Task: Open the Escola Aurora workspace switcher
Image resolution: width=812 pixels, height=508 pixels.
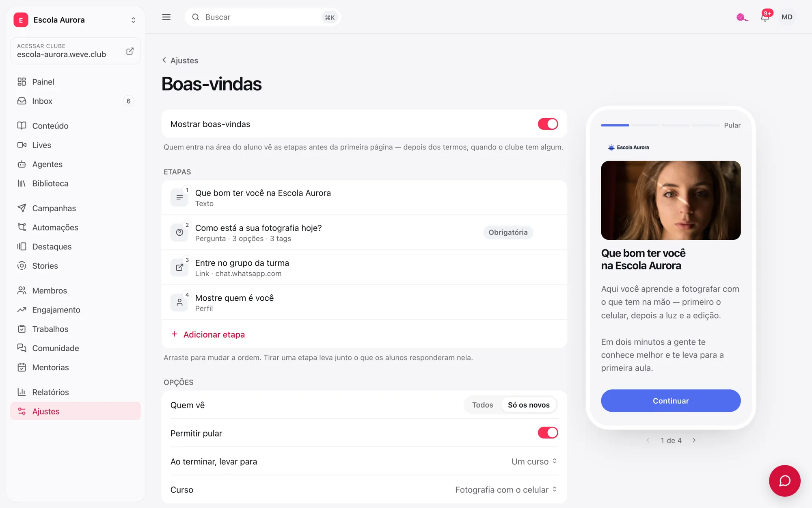Action: click(x=76, y=20)
